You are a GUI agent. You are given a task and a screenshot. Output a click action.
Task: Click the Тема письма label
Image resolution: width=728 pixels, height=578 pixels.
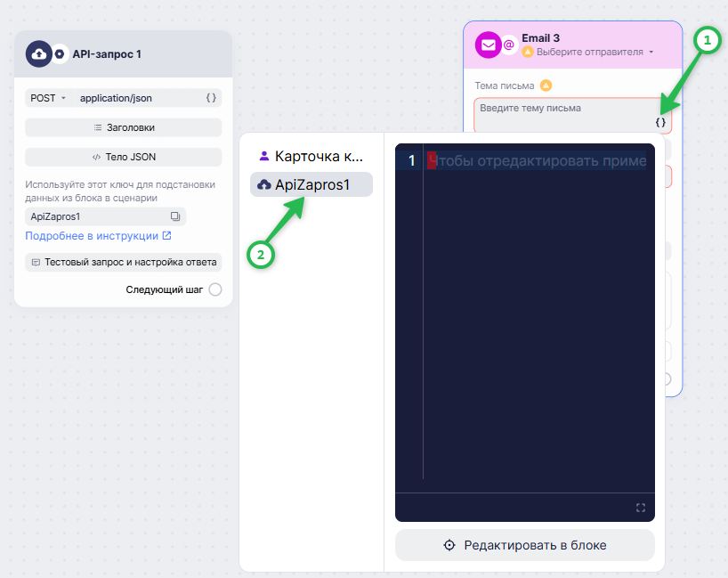tap(505, 85)
